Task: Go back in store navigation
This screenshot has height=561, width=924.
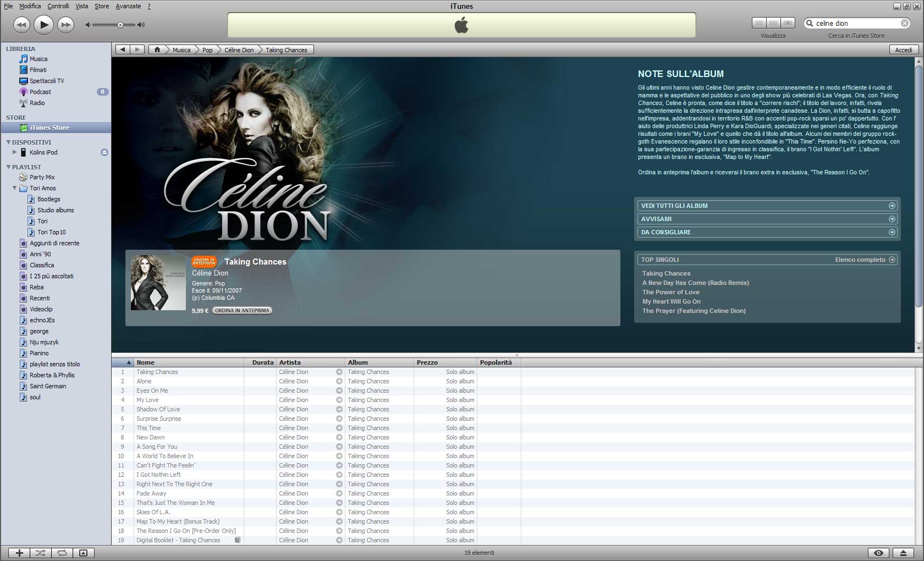Action: pos(122,50)
